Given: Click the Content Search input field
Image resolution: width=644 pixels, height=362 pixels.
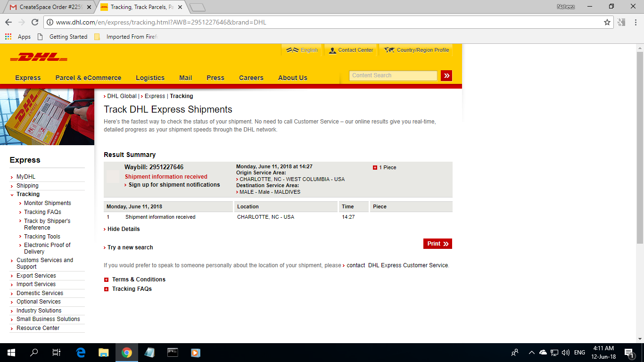Looking at the screenshot, I should [393, 75].
